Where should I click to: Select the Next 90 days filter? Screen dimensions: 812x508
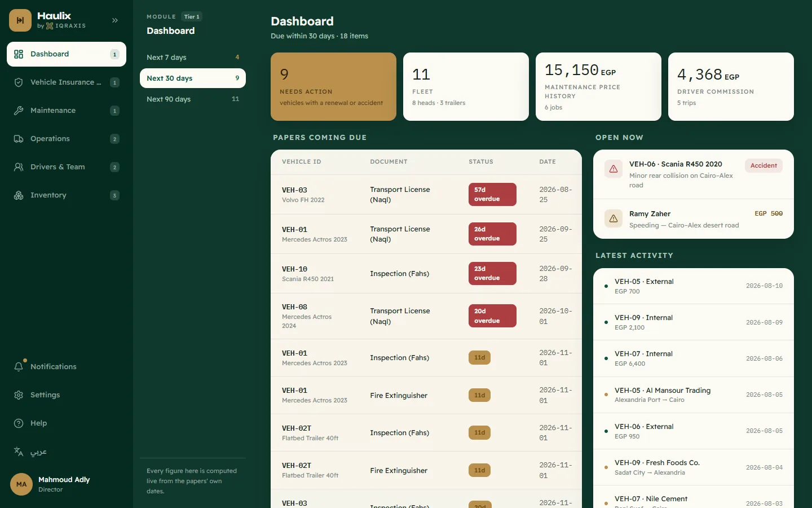pyautogui.click(x=193, y=99)
